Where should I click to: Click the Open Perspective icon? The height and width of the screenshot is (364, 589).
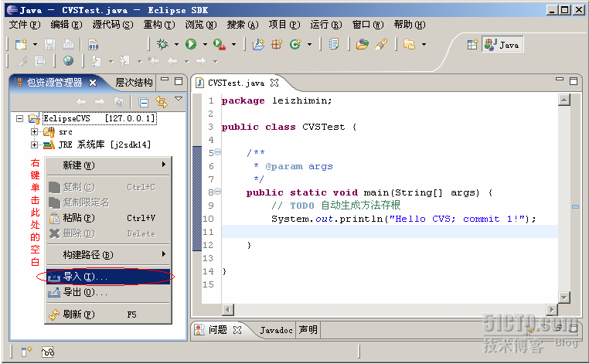[x=472, y=44]
